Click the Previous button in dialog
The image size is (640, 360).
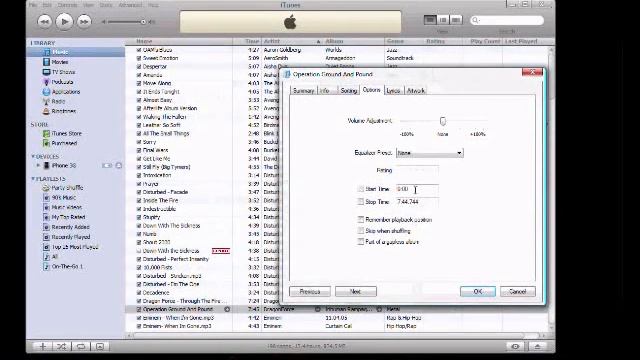pyautogui.click(x=310, y=291)
